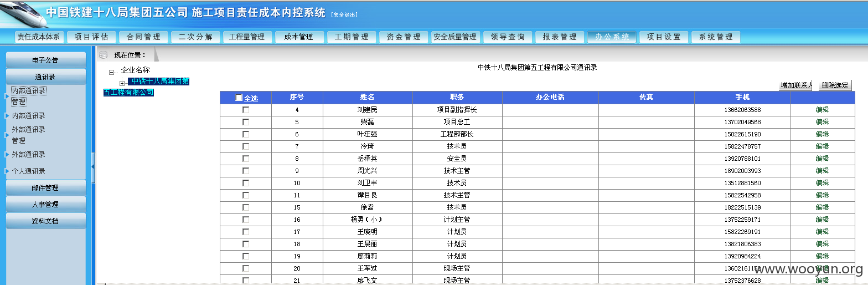Click the disk icon beside 现在位置
The image size is (868, 285).
(103, 55)
